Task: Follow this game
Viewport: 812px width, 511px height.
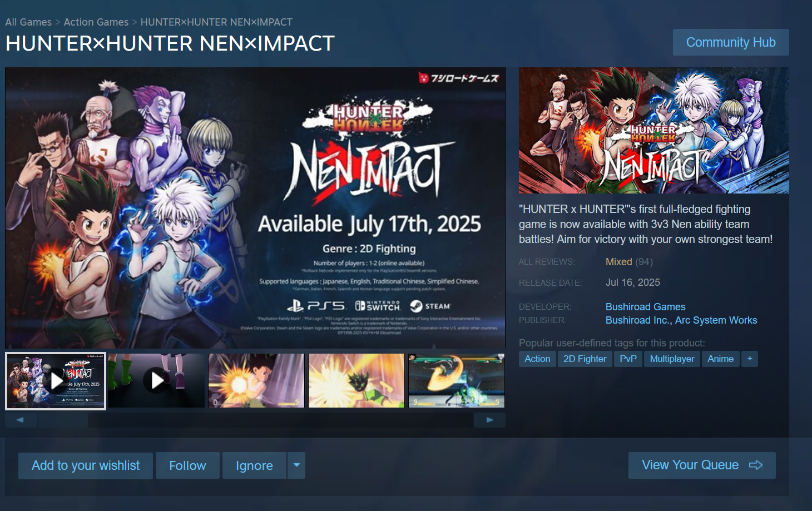Action: click(187, 465)
